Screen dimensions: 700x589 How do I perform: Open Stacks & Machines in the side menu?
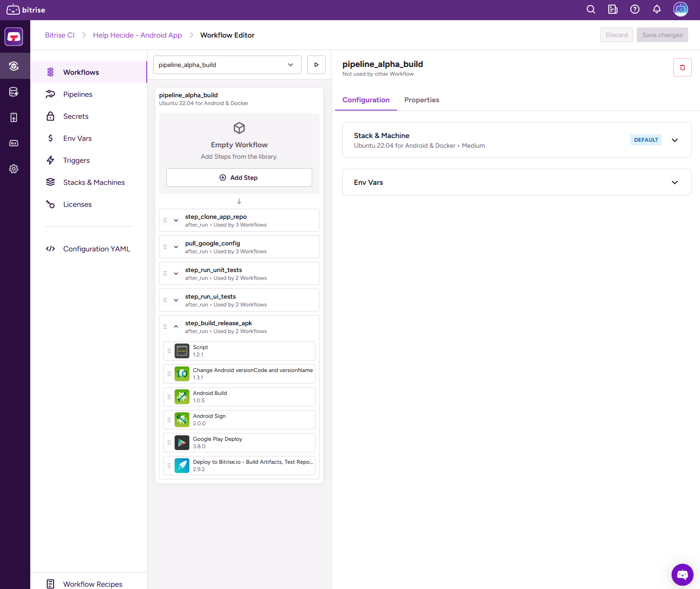tap(88, 182)
